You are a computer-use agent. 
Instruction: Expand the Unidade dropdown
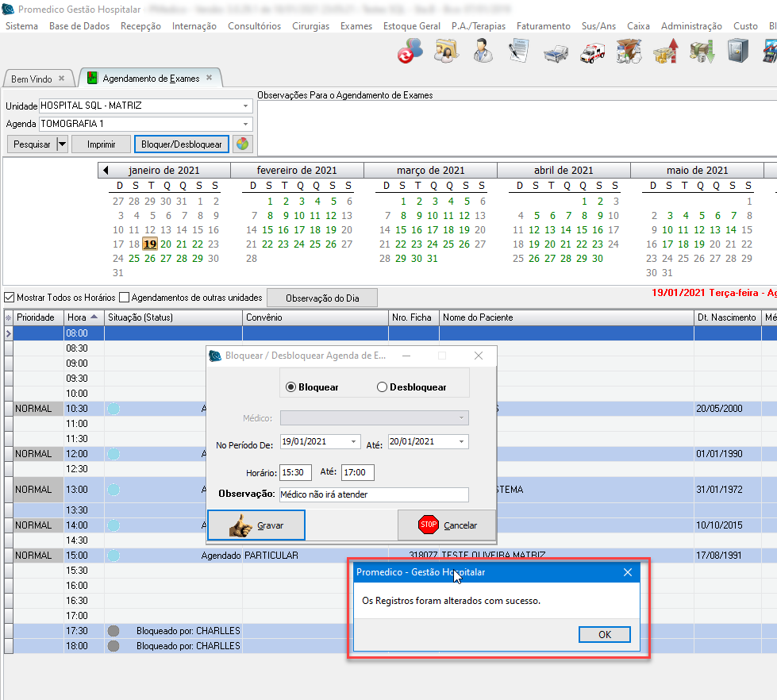point(245,106)
